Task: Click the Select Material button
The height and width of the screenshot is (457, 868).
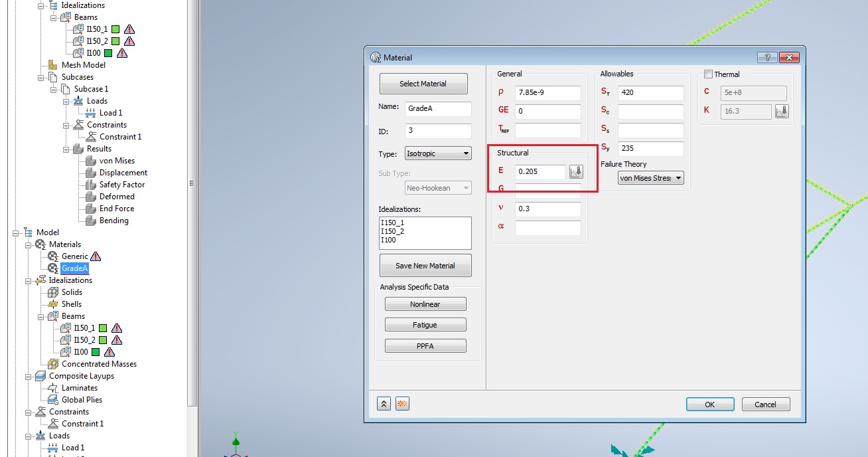Action: 423,83
